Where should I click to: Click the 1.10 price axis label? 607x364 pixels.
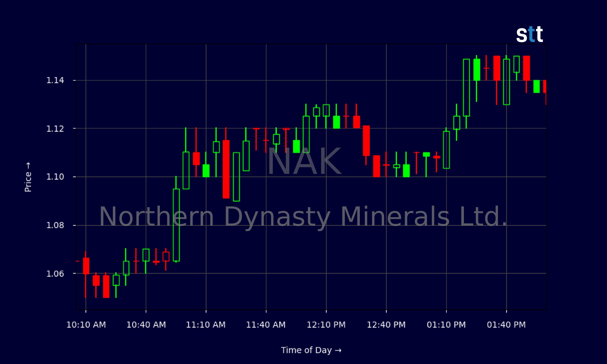tap(55, 177)
